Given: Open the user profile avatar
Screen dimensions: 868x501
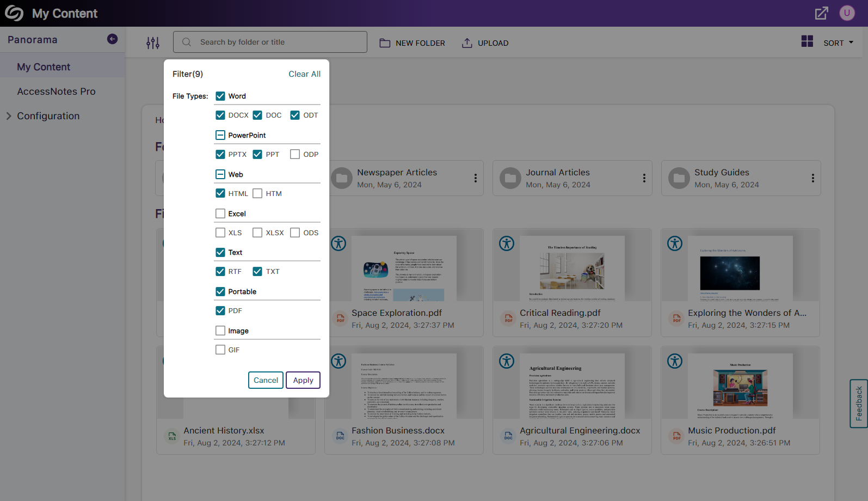Looking at the screenshot, I should click(847, 13).
